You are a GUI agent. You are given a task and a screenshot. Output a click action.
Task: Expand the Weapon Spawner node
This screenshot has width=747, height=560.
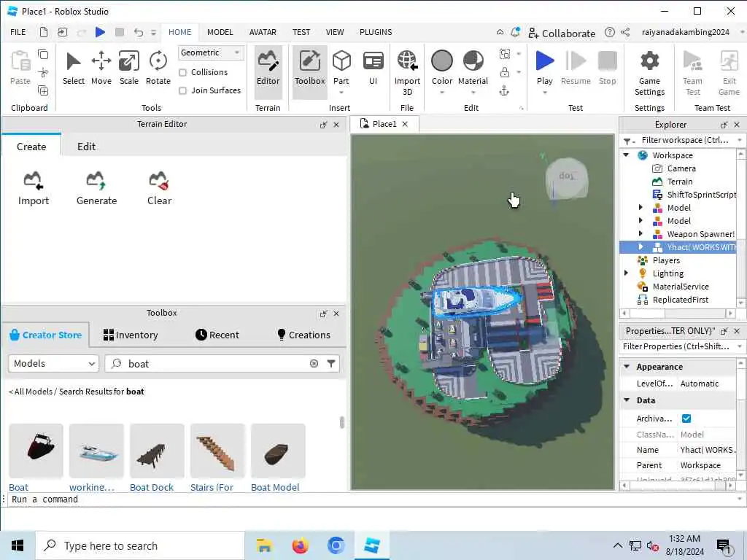point(640,233)
